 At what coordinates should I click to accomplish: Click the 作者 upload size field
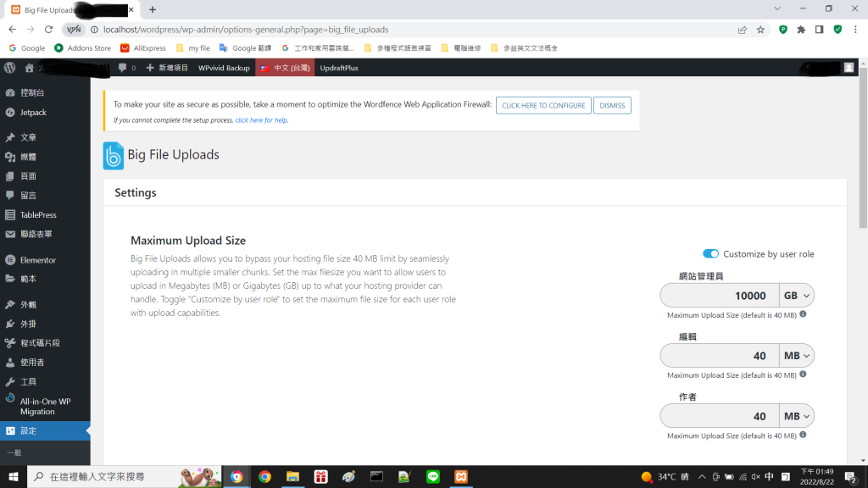coord(720,416)
